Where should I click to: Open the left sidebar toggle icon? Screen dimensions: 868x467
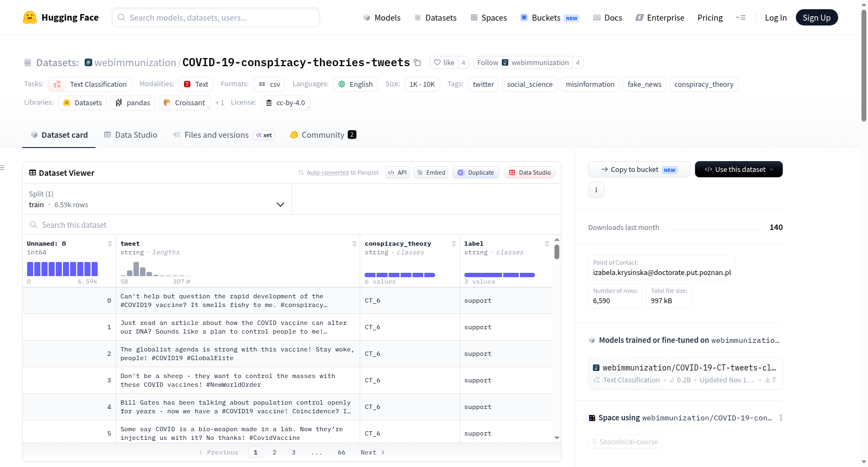tap(2, 168)
